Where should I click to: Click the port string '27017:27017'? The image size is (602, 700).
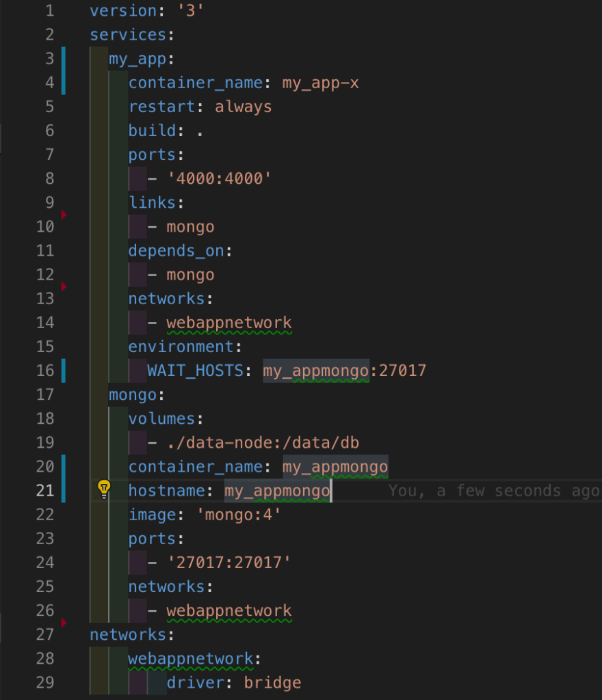(x=228, y=563)
